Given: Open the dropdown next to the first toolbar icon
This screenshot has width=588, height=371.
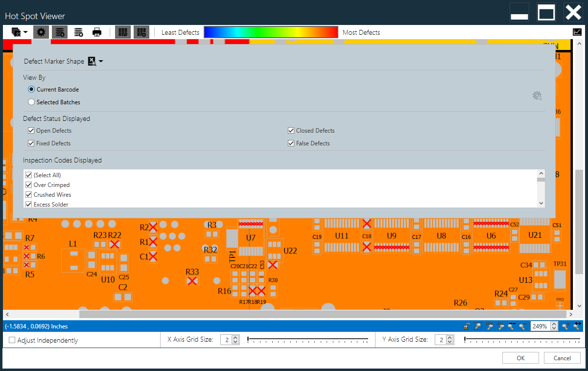Looking at the screenshot, I should click(x=24, y=32).
